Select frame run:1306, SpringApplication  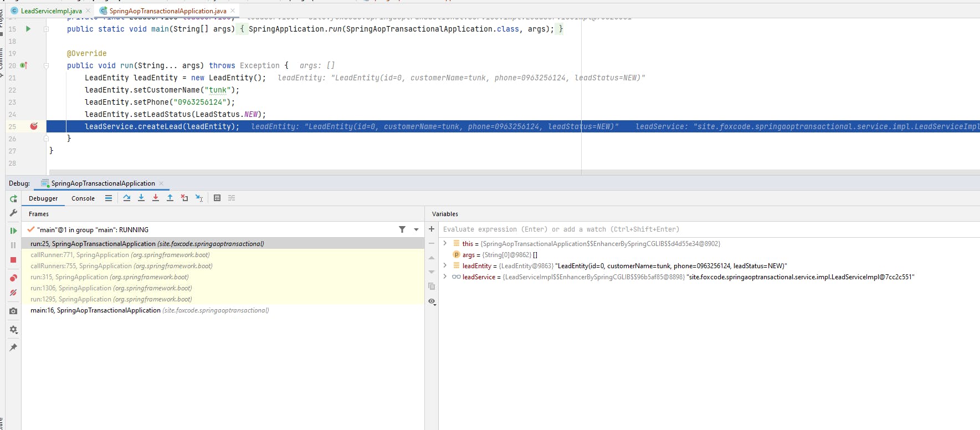tap(223, 288)
